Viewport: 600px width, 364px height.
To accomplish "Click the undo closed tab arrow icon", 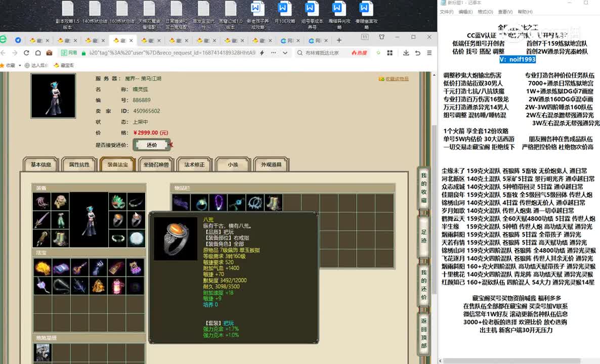I will (x=418, y=53).
